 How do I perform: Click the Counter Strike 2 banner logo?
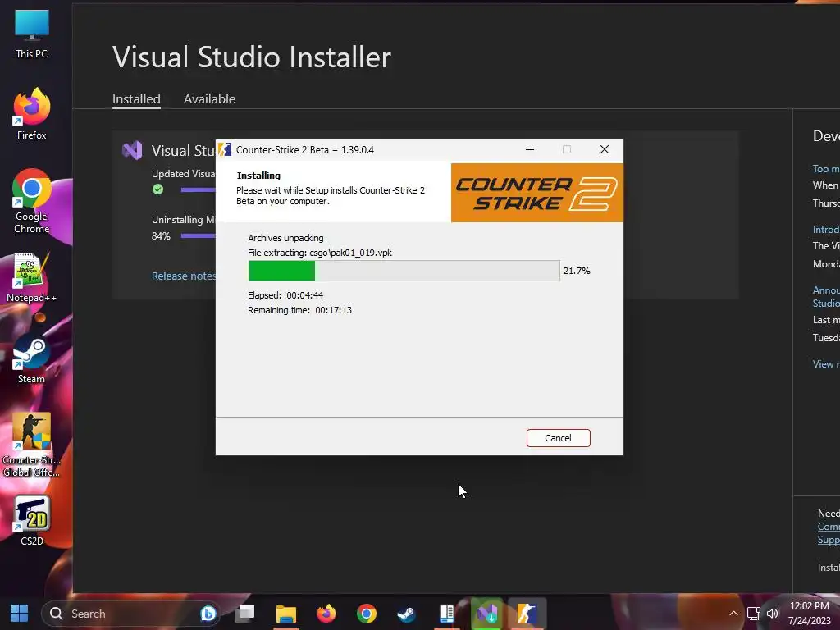536,193
